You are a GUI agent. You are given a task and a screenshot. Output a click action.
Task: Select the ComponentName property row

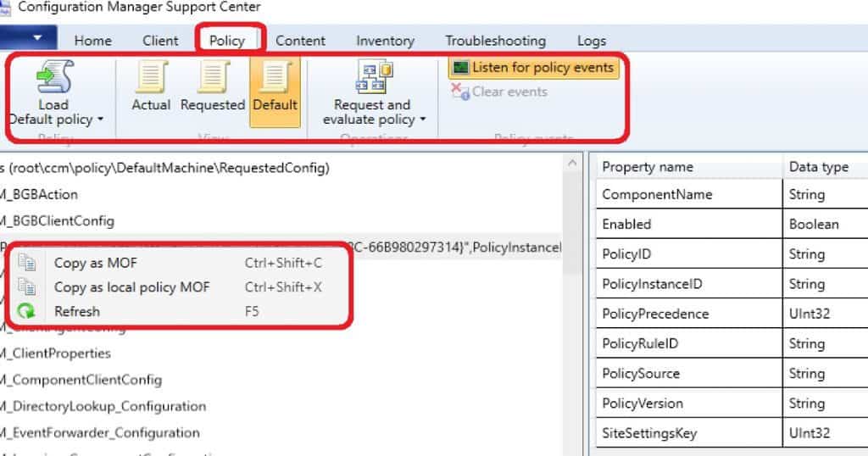pos(732,194)
